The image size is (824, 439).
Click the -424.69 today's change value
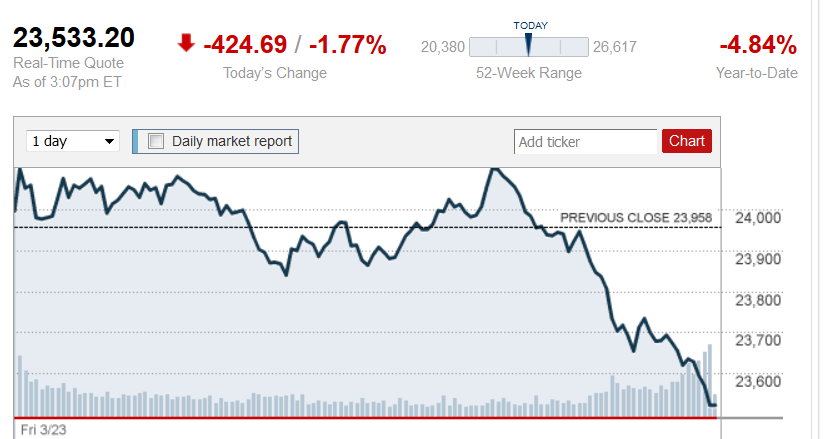pos(245,45)
